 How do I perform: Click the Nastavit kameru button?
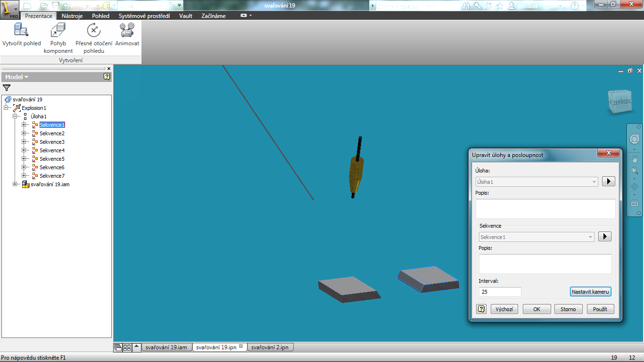click(591, 292)
